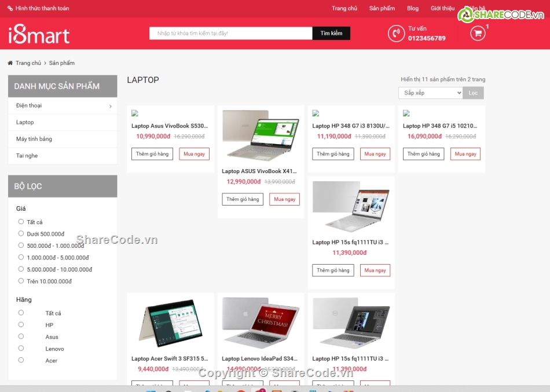Select the Lenovo brand radio button
The height and width of the screenshot is (392, 550).
[21, 348]
